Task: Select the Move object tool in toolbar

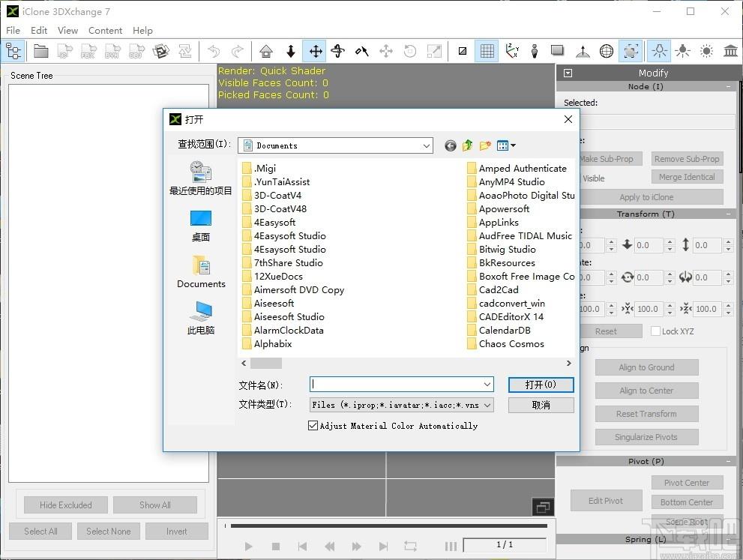Action: (x=315, y=51)
